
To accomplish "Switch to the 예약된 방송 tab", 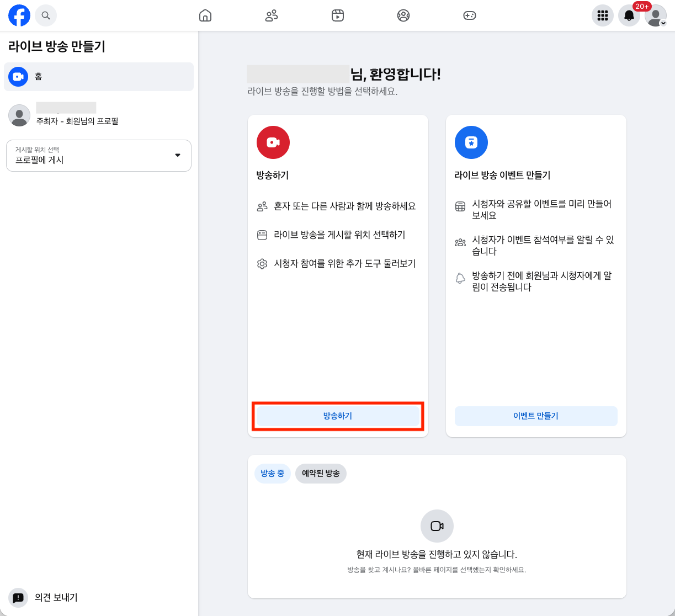I will [x=321, y=473].
